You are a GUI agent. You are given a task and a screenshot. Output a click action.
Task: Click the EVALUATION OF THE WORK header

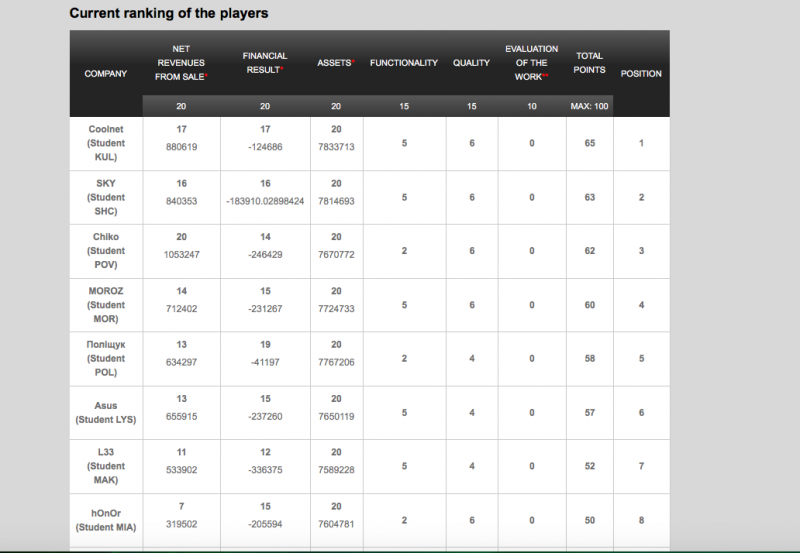(531, 62)
